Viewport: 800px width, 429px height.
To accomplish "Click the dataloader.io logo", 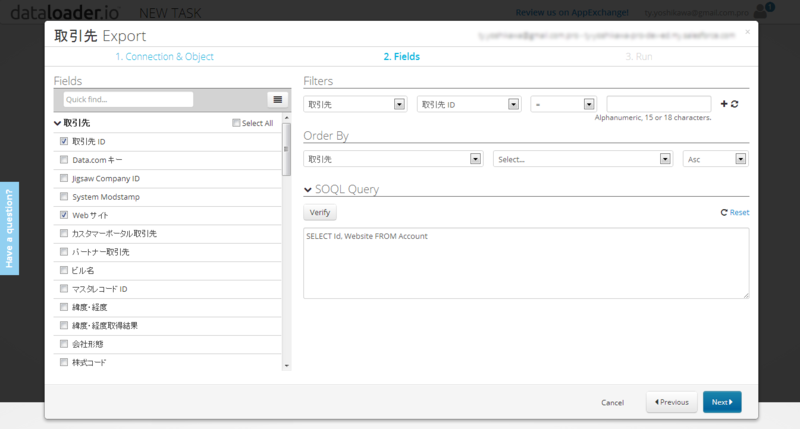I will (x=65, y=12).
